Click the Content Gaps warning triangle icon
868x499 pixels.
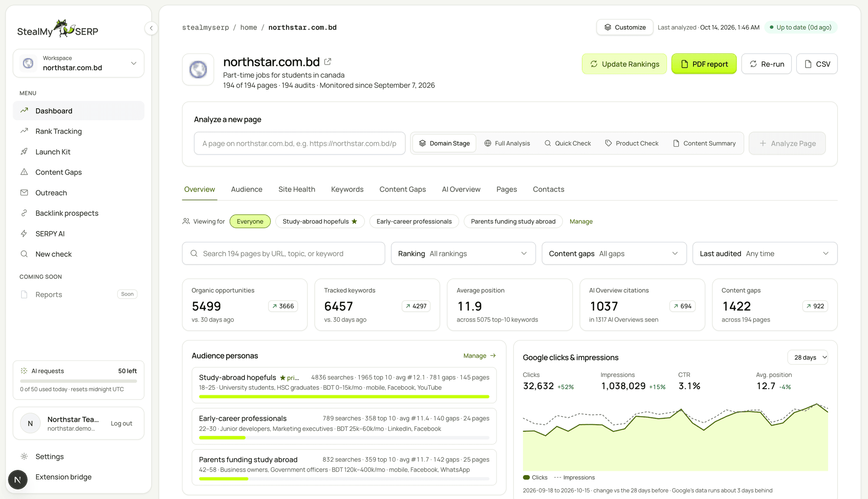coord(24,172)
